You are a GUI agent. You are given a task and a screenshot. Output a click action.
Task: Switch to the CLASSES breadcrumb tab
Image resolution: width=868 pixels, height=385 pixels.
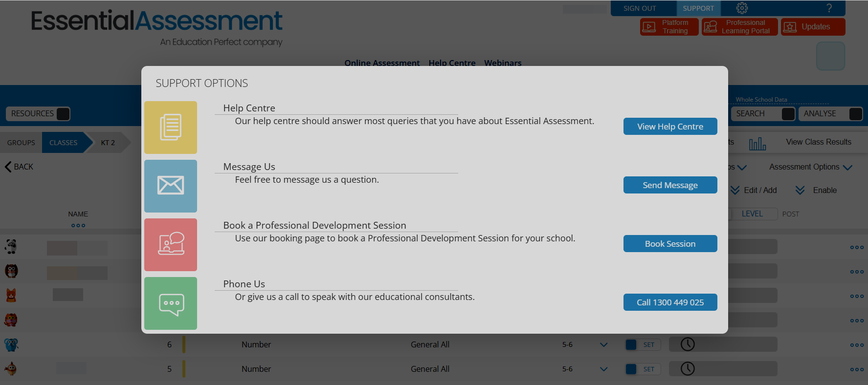64,143
